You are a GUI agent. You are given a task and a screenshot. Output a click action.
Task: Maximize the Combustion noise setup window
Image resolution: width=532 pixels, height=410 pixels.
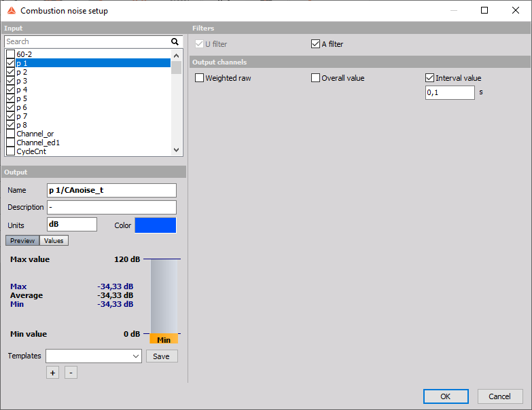pyautogui.click(x=484, y=10)
